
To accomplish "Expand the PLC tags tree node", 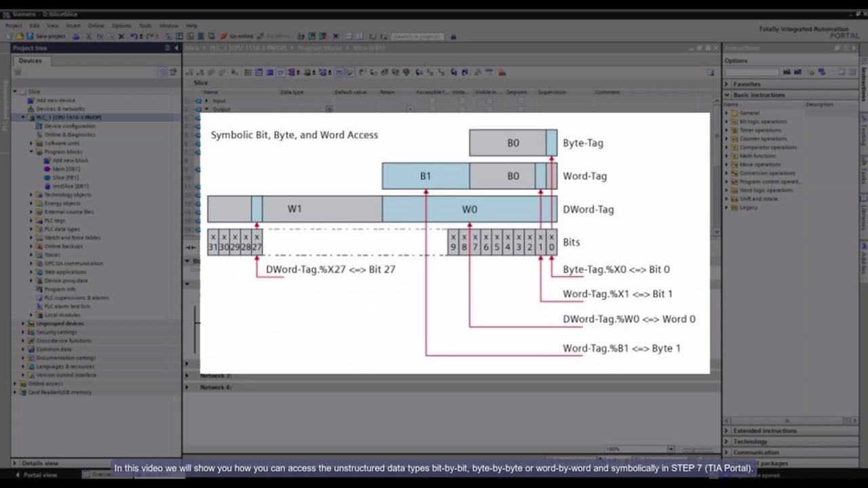I will [x=31, y=220].
